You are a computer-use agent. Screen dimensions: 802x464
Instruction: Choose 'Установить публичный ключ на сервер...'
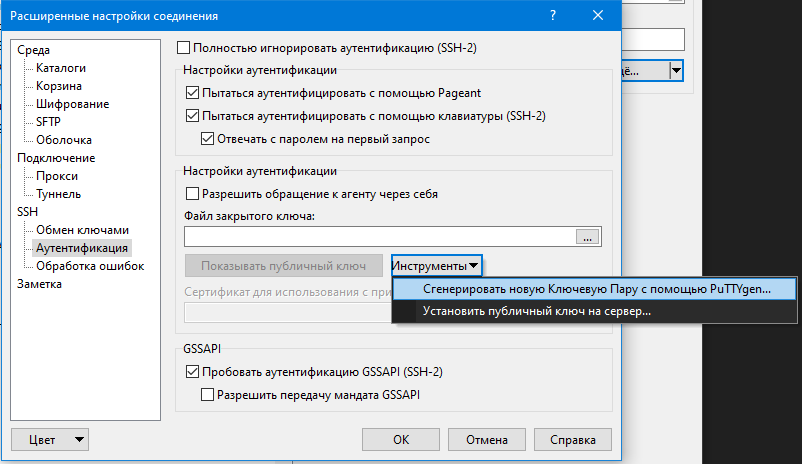point(536,311)
